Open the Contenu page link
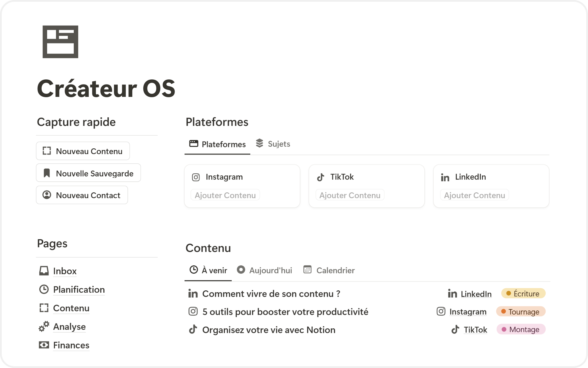Viewport: 588px width, 368px height. (x=71, y=308)
